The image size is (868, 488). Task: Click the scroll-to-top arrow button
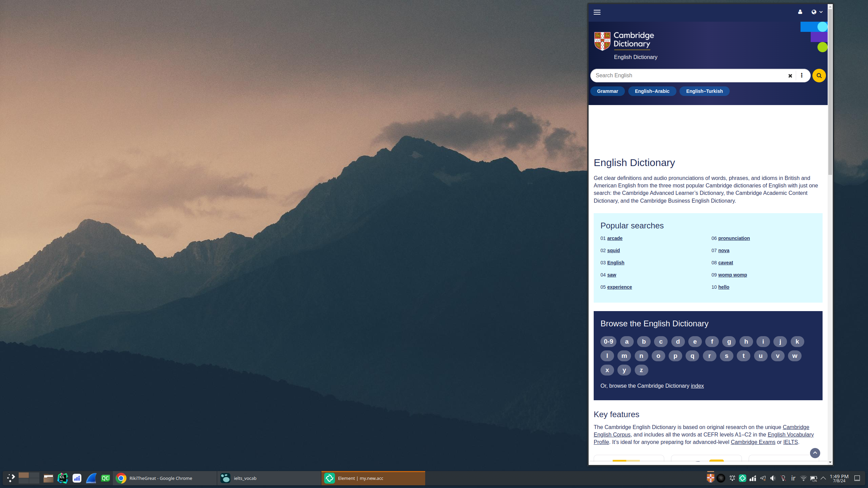(x=815, y=453)
